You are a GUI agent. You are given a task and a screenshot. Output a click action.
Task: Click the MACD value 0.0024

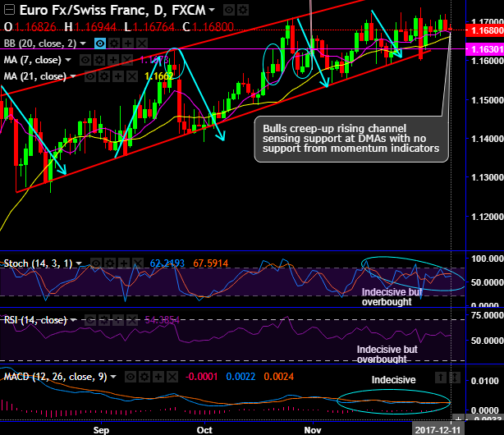click(x=279, y=377)
